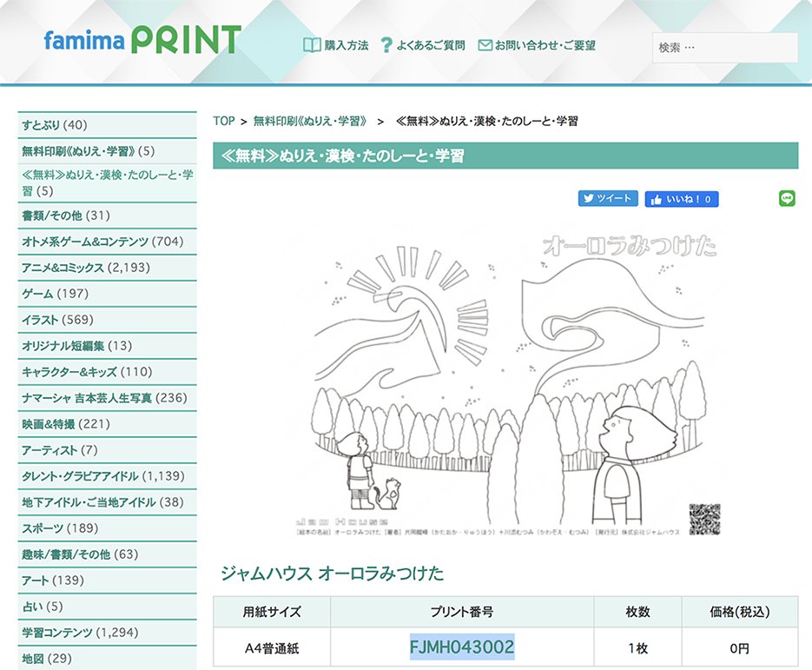812x670 pixels.
Task: Share via the LINE icon
Action: click(x=787, y=198)
